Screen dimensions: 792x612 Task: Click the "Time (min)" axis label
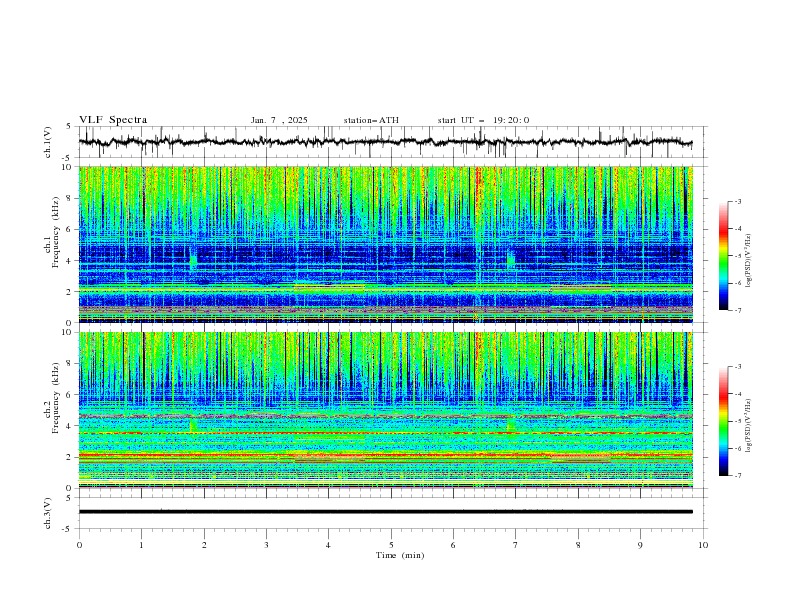pos(400,555)
